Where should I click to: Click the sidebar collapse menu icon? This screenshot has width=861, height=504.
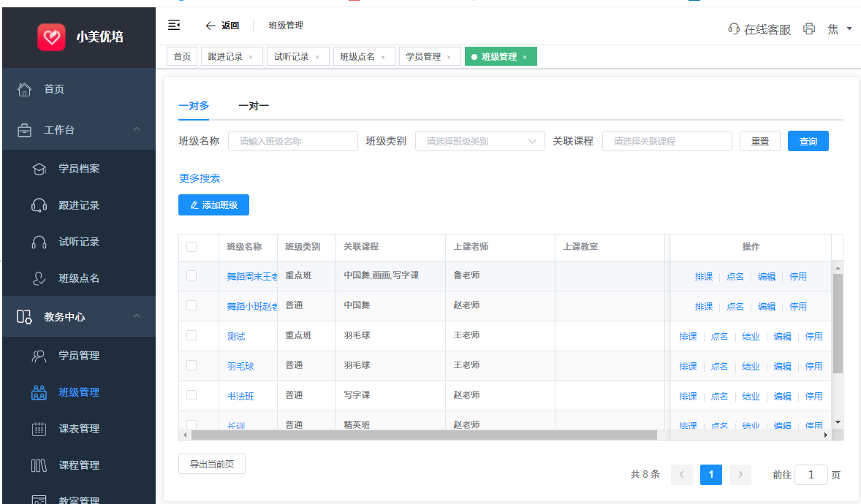[174, 26]
